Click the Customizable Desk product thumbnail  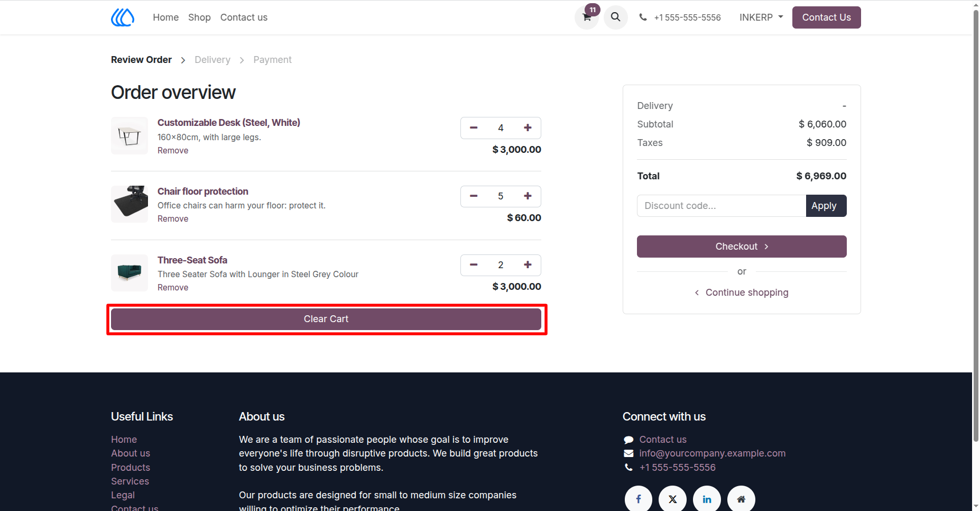(130, 136)
